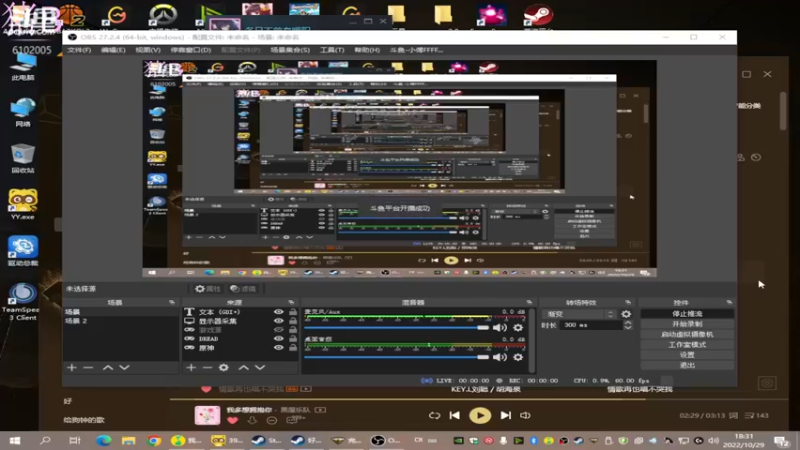Open the 帮助(H) menu
Image resolution: width=800 pixels, height=450 pixels.
point(367,50)
